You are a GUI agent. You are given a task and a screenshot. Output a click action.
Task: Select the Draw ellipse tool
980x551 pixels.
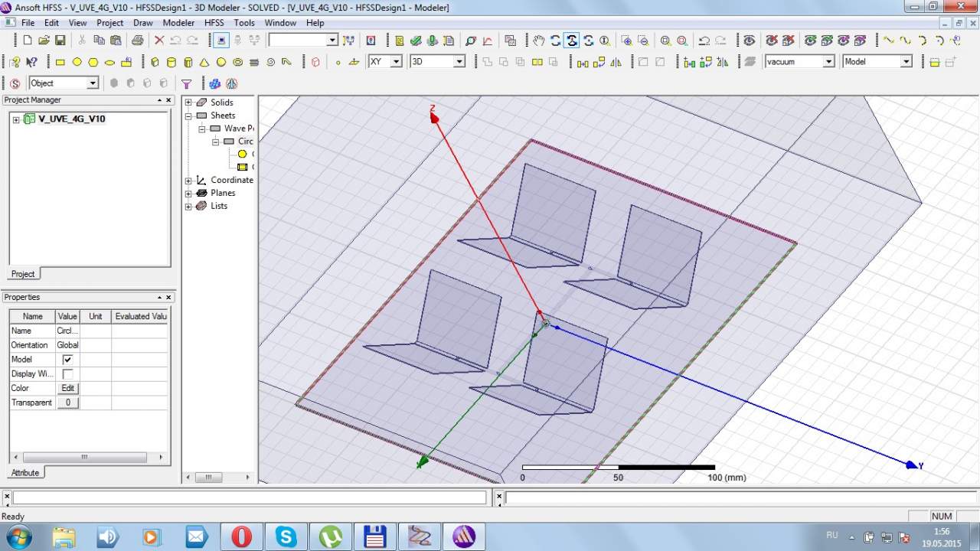pyautogui.click(x=109, y=62)
